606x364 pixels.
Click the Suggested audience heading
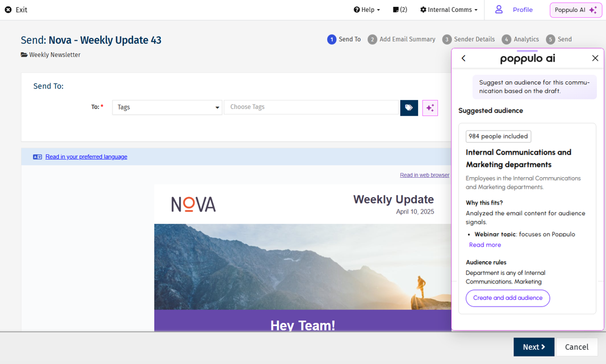tap(491, 111)
